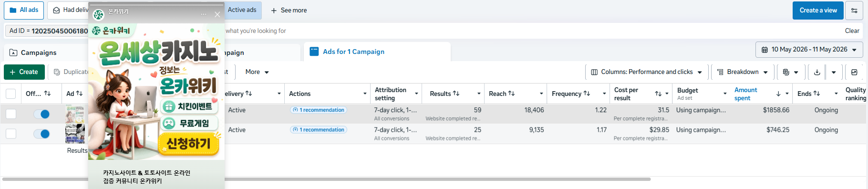Open Columns: Performance and clicks dropdown

coord(647,72)
